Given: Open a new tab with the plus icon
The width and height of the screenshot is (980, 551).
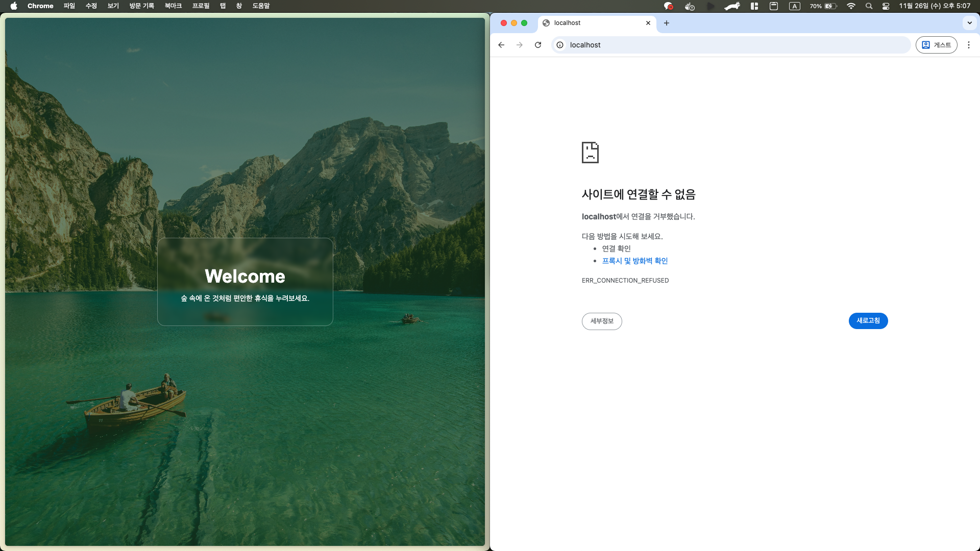Looking at the screenshot, I should (x=667, y=23).
